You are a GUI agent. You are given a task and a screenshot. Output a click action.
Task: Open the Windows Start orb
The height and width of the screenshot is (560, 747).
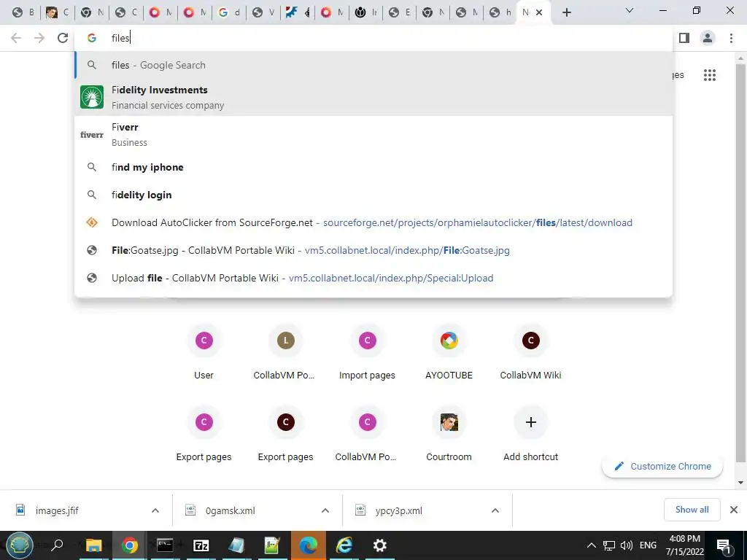(20, 545)
